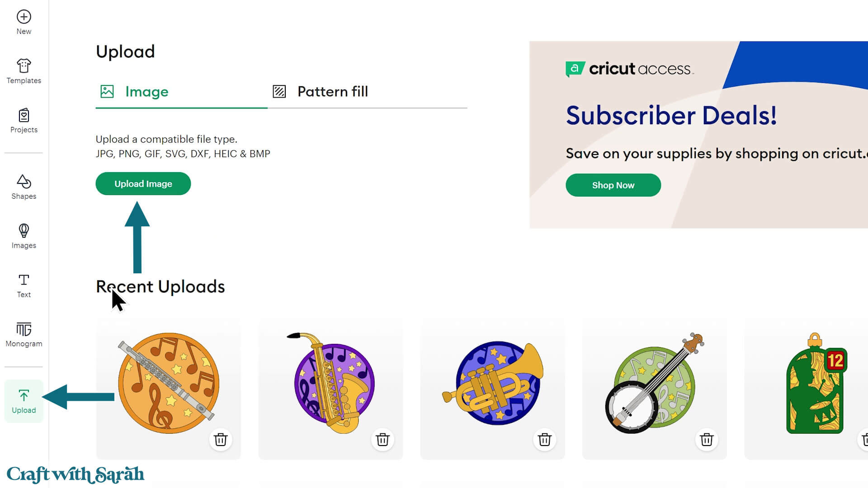This screenshot has width=868, height=488.
Task: Pick the trumpet upload thumbnail
Action: [x=492, y=383]
